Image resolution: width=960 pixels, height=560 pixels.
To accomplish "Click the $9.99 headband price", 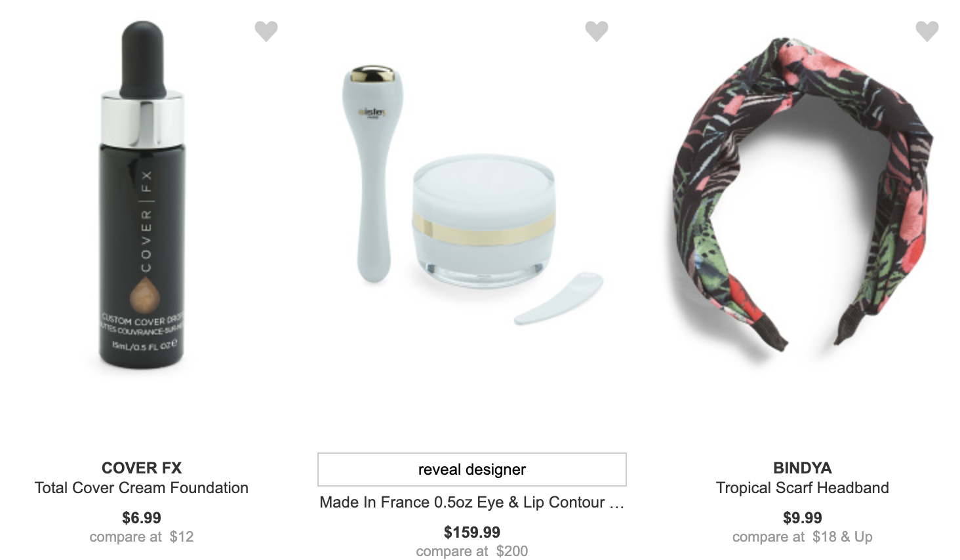I will click(x=803, y=518).
